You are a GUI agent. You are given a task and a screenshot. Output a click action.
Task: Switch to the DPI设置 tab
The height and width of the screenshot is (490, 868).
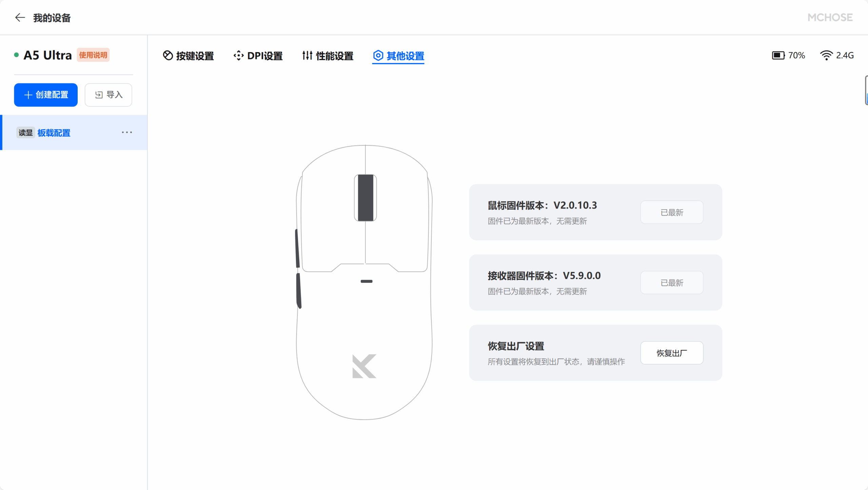pos(258,56)
